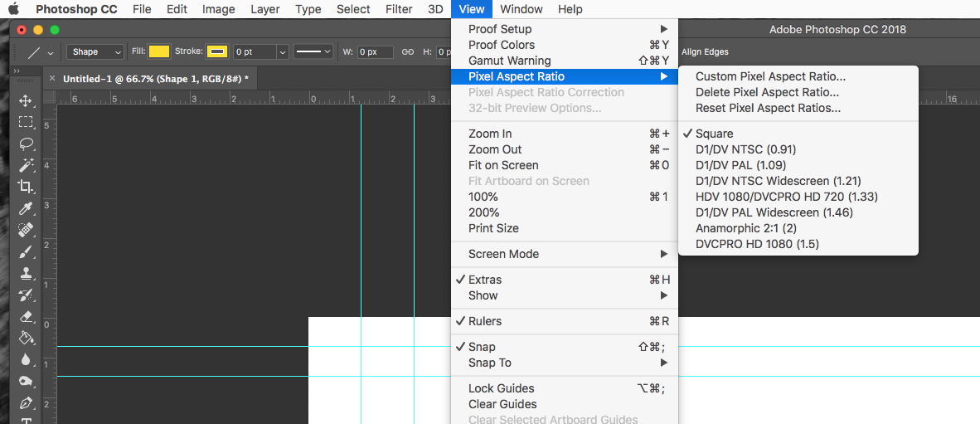Open the yellow Fill color swatch
This screenshot has height=424, width=980.
(158, 52)
